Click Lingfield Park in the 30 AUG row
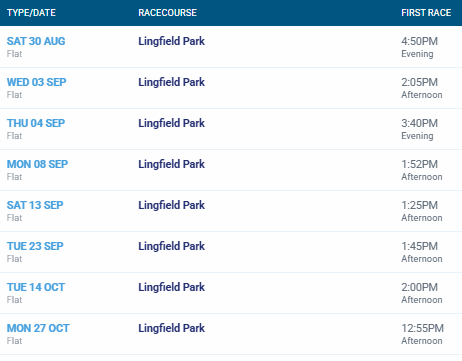Viewport: 462px width, 361px height. 171,41
